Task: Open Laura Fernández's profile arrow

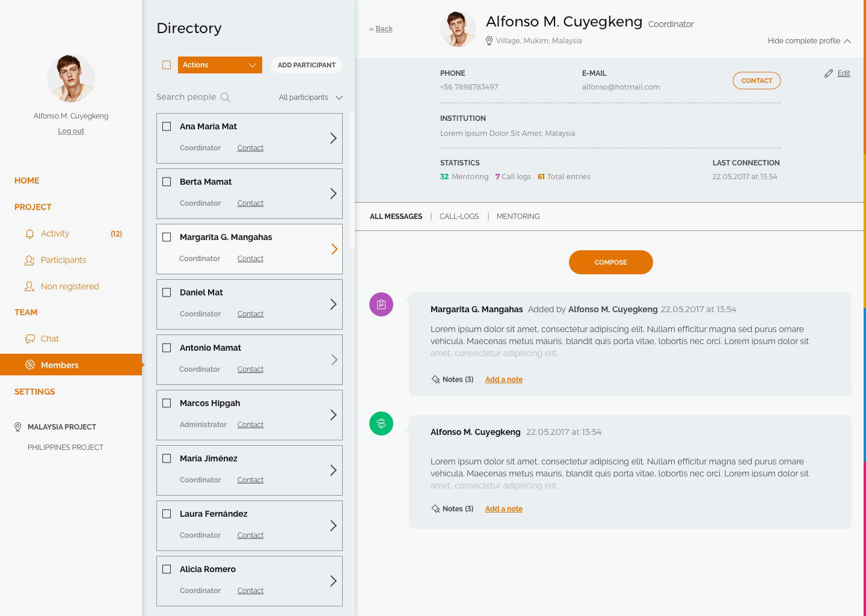Action: (333, 526)
